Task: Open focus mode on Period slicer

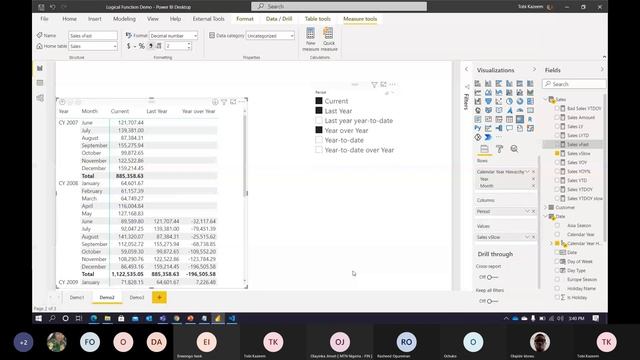Action: pos(383,84)
